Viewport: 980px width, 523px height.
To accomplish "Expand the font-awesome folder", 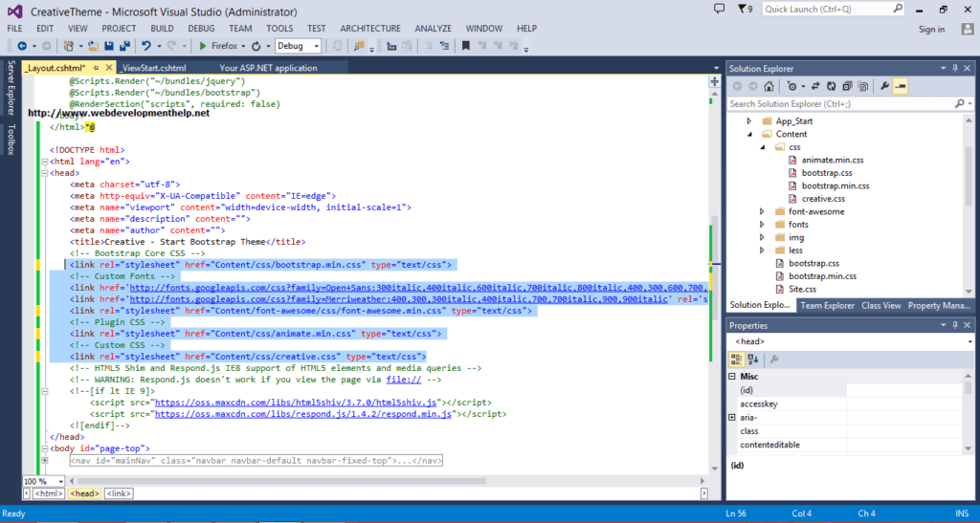I will click(762, 211).
